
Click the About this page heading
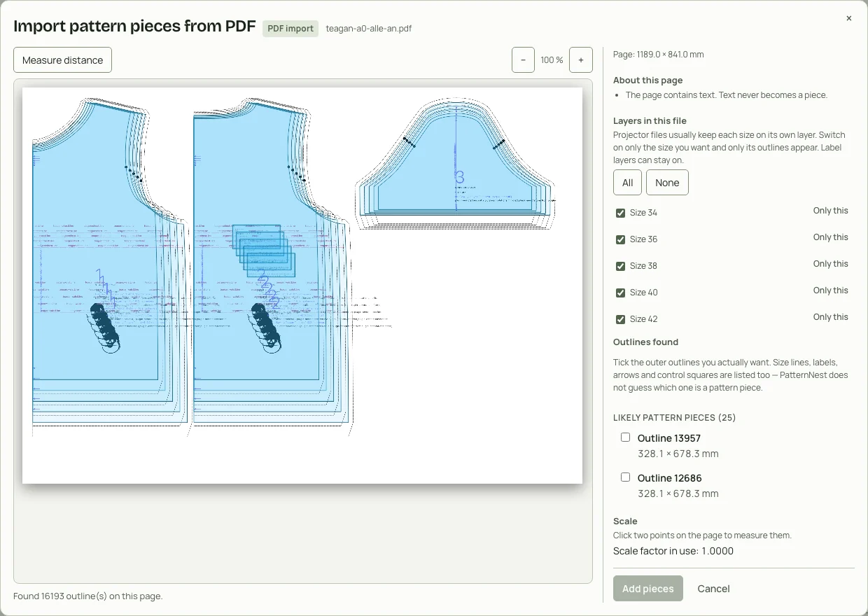click(x=647, y=80)
